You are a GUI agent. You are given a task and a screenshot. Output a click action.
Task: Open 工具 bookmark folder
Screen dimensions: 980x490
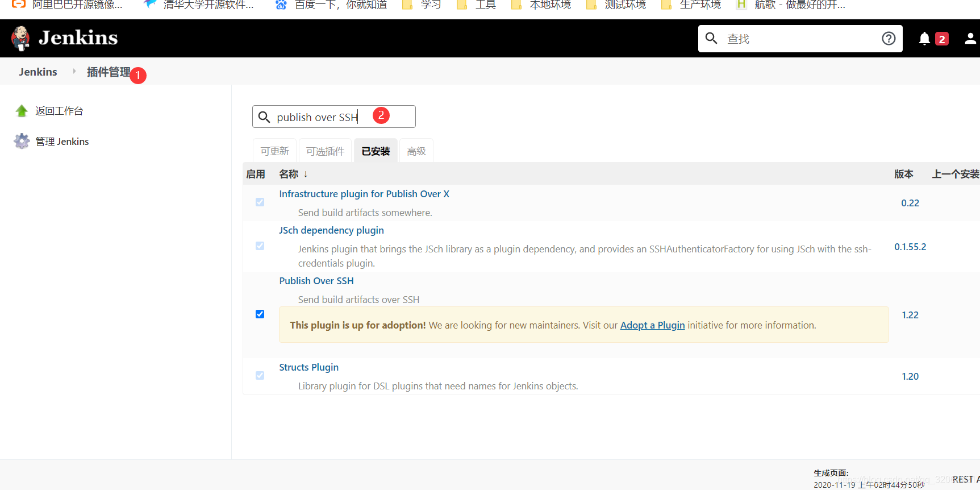tap(477, 5)
